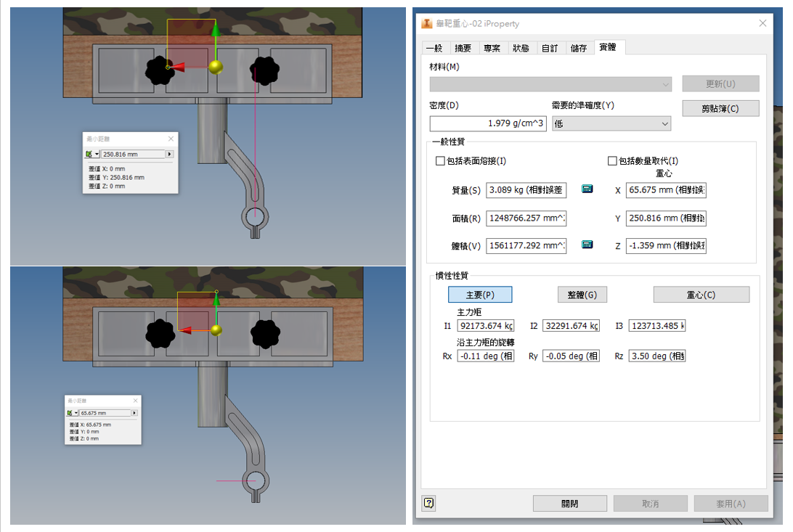Click the Inventor icon in the iProperty title bar

427,23
